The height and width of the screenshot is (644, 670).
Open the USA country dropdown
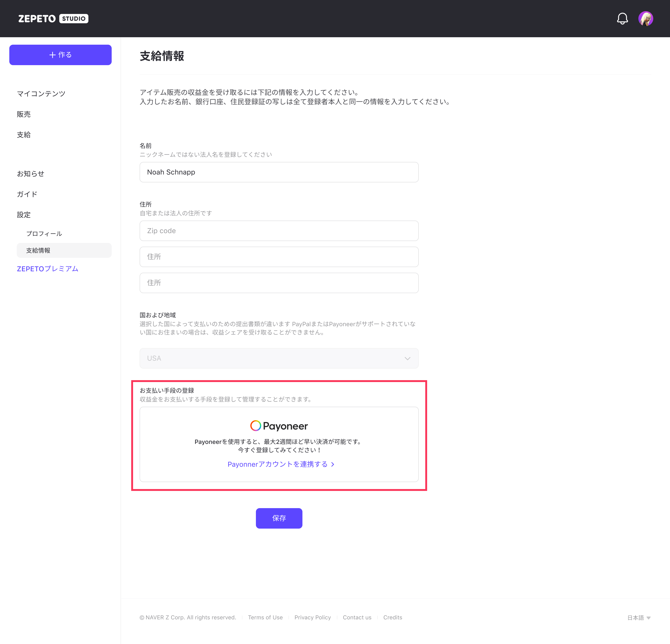click(279, 358)
